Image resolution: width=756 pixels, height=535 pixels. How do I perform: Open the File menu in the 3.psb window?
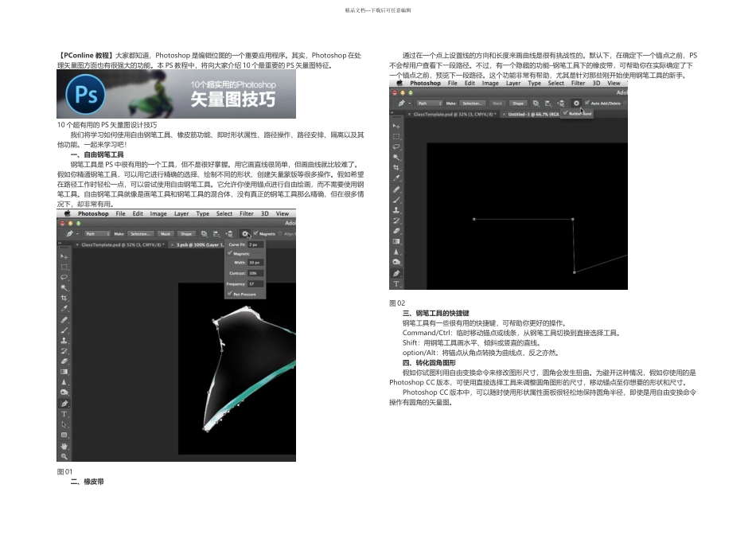pos(120,213)
